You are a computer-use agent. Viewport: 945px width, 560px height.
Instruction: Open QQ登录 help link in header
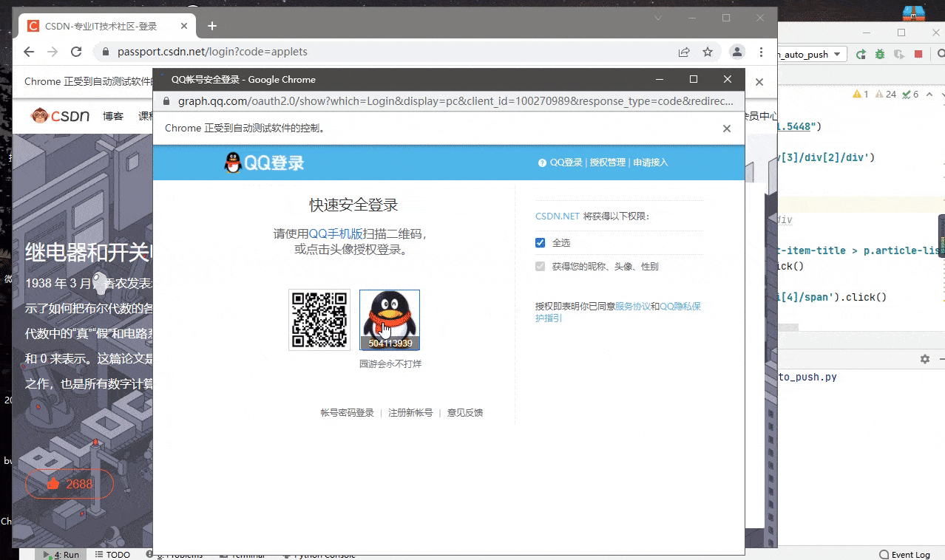coord(566,163)
